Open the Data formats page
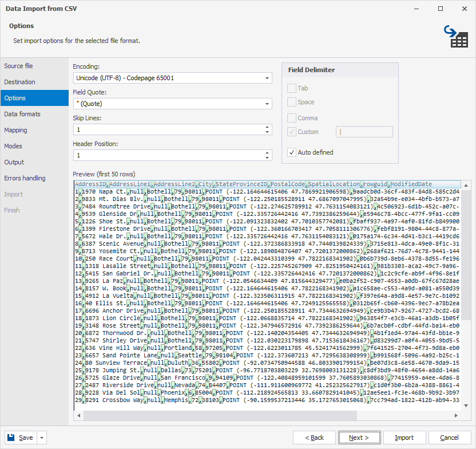Viewport: 476px width, 449px height. point(34,114)
